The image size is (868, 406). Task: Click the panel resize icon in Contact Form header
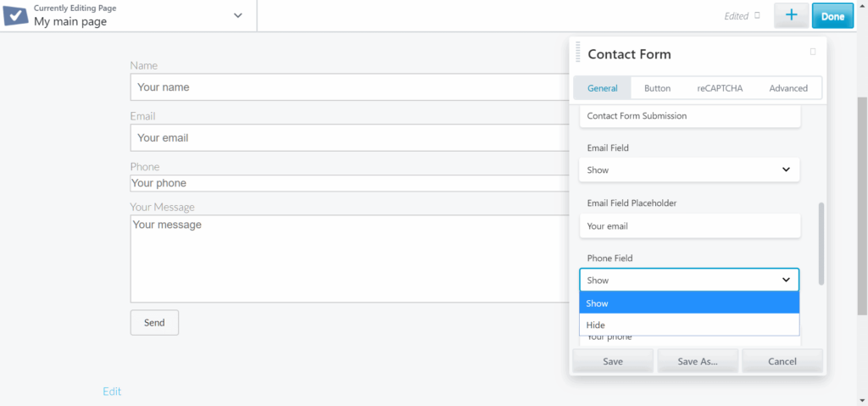(x=812, y=53)
